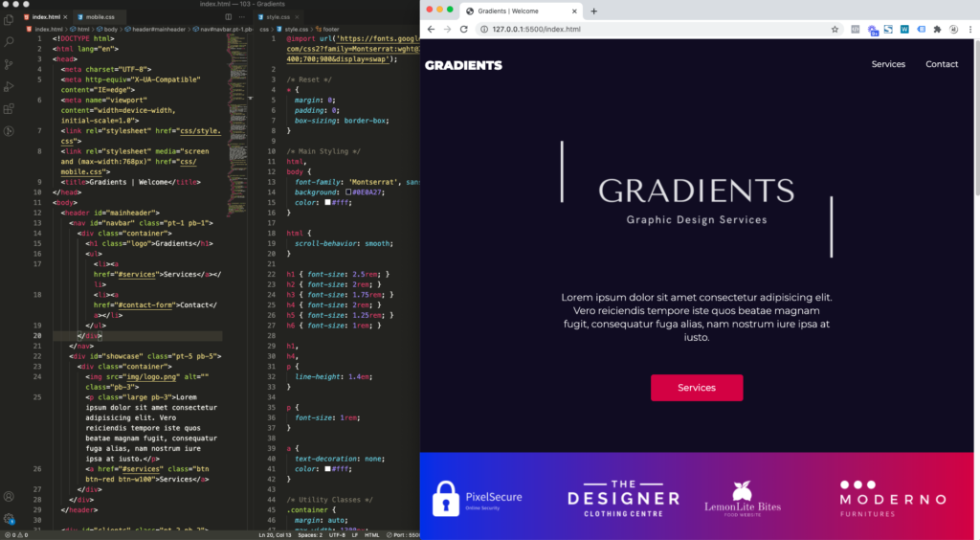Open Chrome's three-dot menu
The image size is (980, 540).
[x=970, y=30]
